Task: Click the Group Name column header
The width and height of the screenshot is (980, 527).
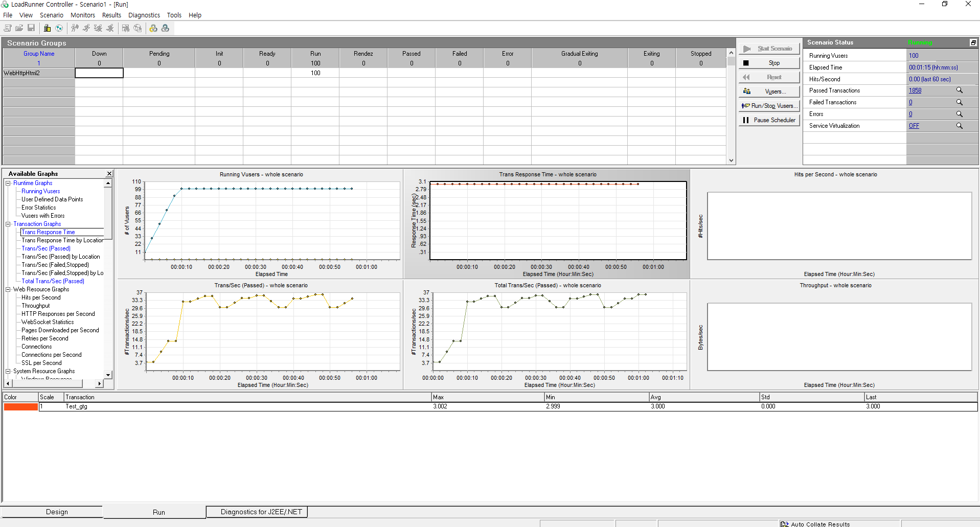Action: tap(39, 54)
